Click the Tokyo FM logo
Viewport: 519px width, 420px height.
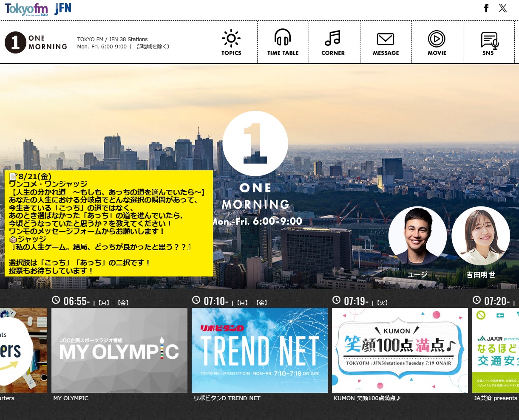pyautogui.click(x=26, y=9)
